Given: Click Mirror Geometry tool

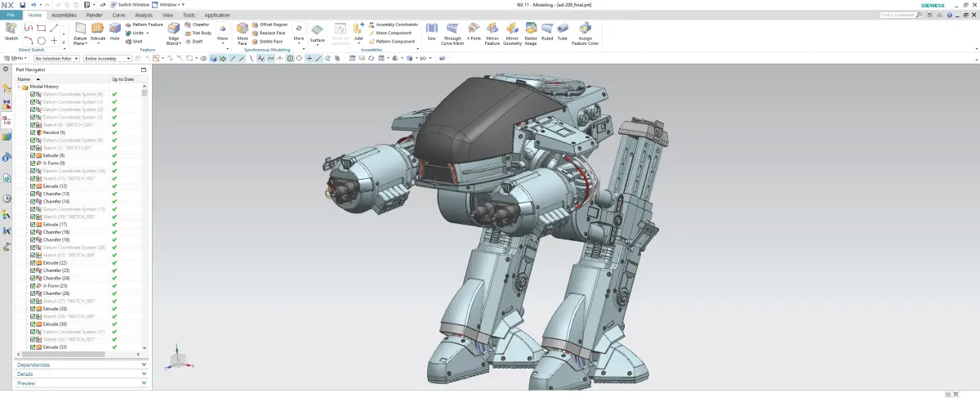Looking at the screenshot, I should coord(512,33).
